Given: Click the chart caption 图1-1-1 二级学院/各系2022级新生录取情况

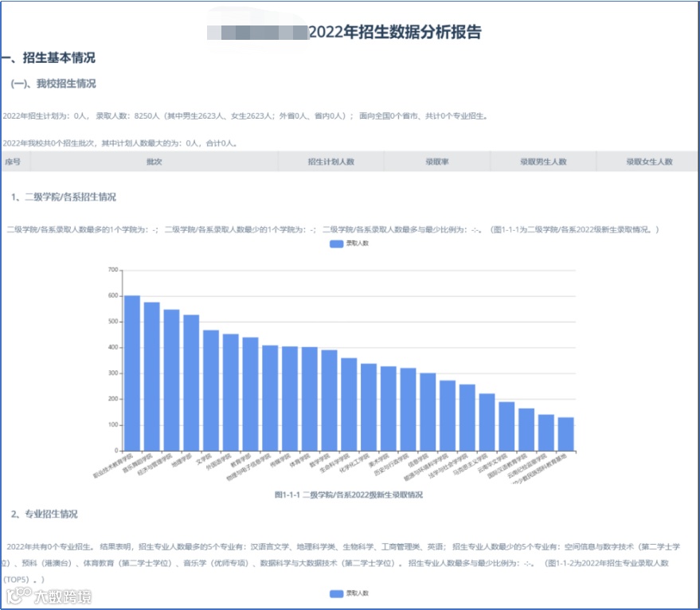Looking at the screenshot, I should coord(349,495).
